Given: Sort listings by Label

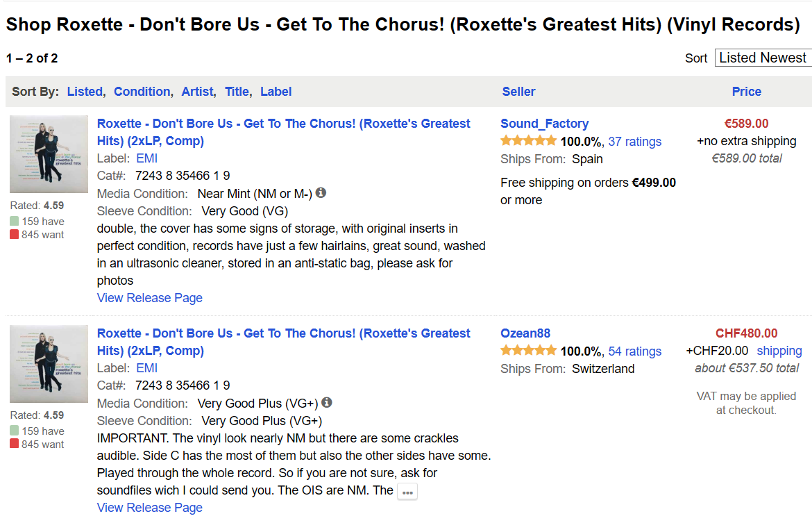Looking at the screenshot, I should pyautogui.click(x=276, y=92).
